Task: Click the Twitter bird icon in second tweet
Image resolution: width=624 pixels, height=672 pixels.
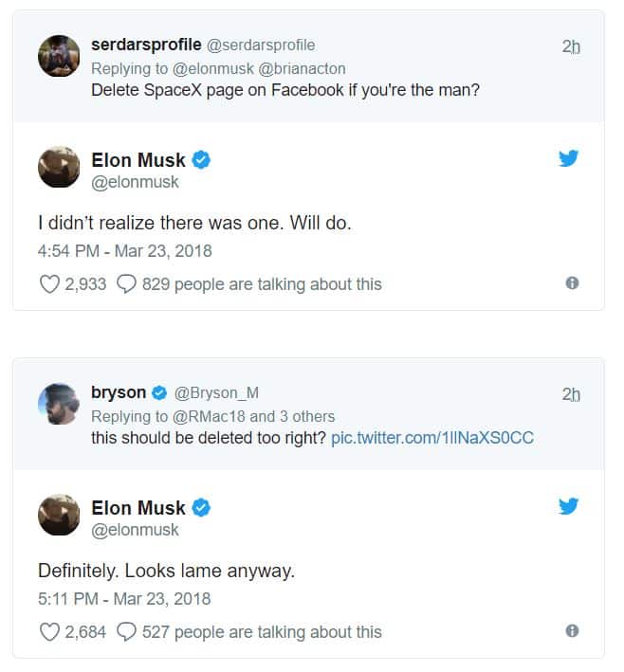Action: (x=568, y=506)
